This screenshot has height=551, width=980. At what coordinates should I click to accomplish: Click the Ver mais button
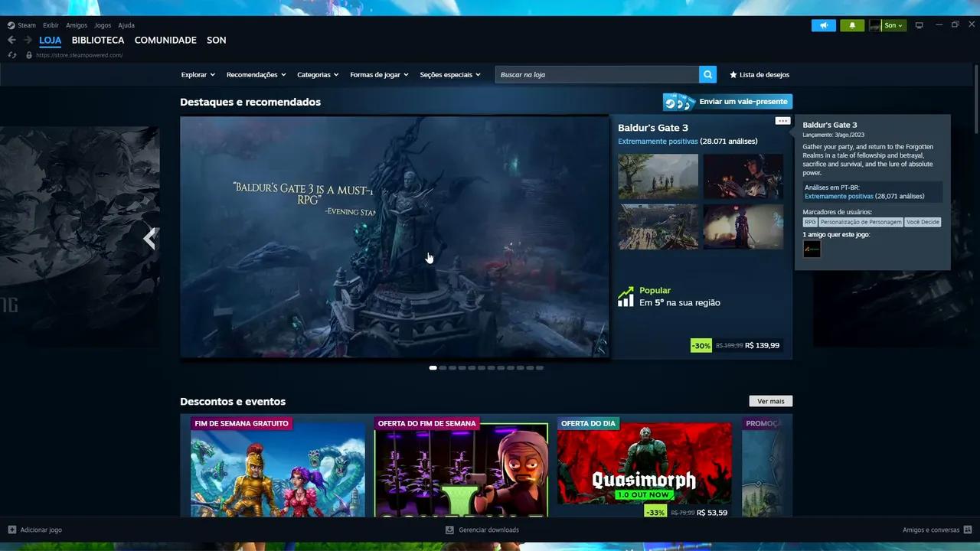[770, 401]
